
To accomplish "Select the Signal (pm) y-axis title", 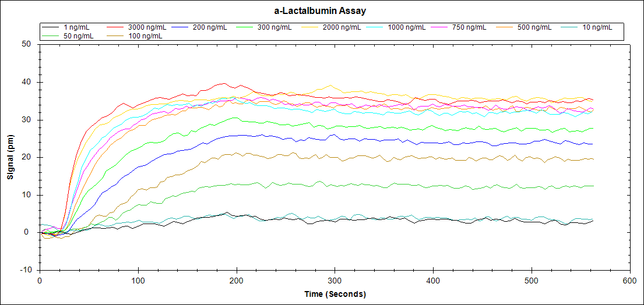I will (10, 157).
